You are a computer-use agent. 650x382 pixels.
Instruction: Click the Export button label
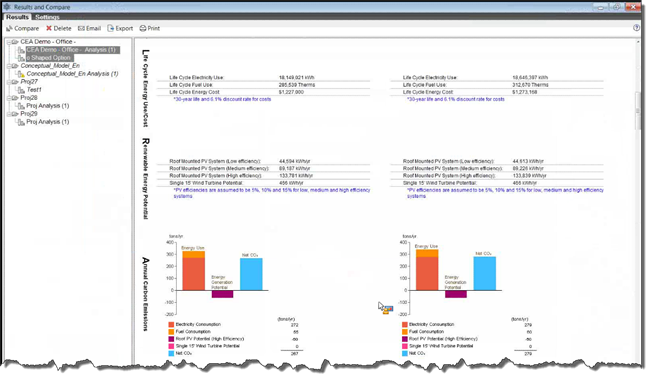pos(124,28)
